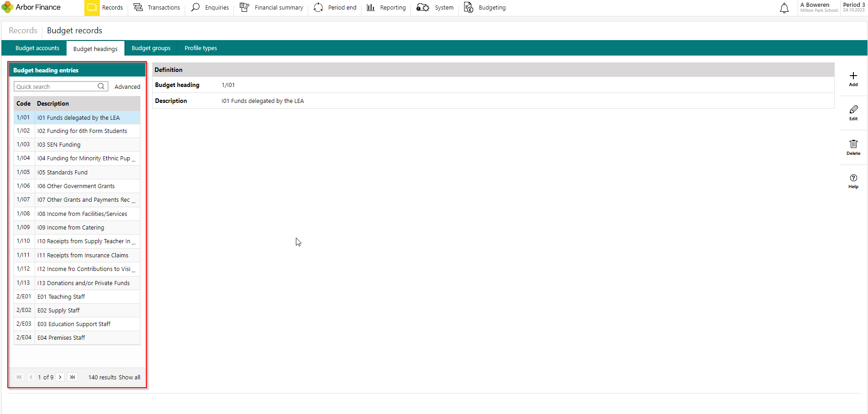Open the Period end menu
This screenshot has width=868, height=414.
(335, 8)
